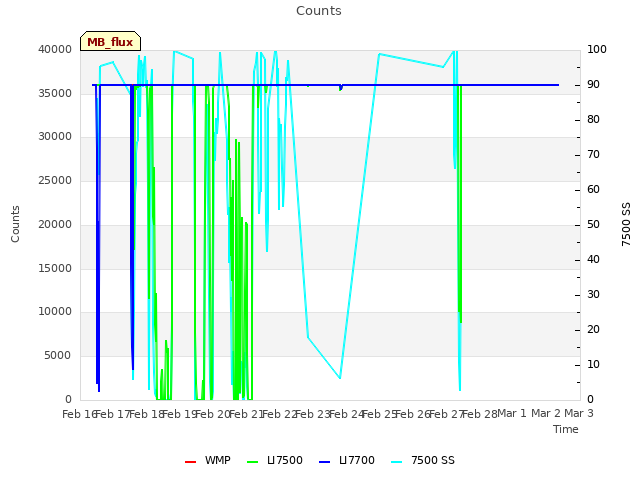
Task: Click the right axis 20 tick label
Action: pos(593,329)
